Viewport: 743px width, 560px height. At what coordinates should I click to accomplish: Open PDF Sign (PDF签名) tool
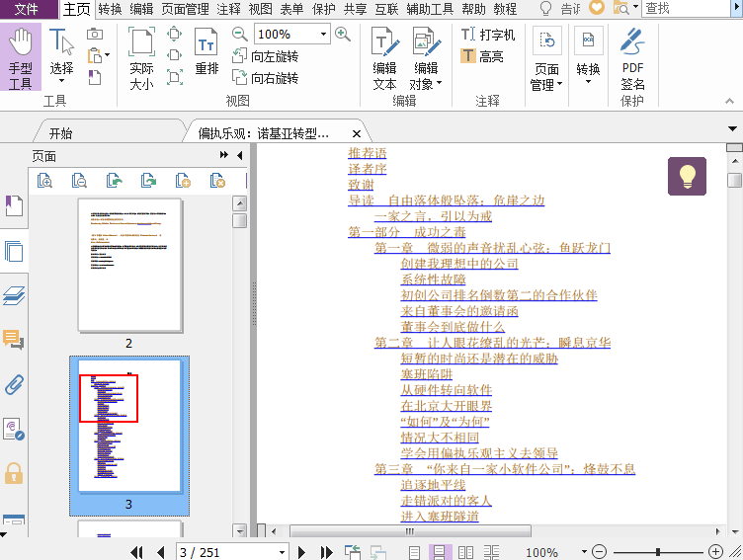[632, 59]
